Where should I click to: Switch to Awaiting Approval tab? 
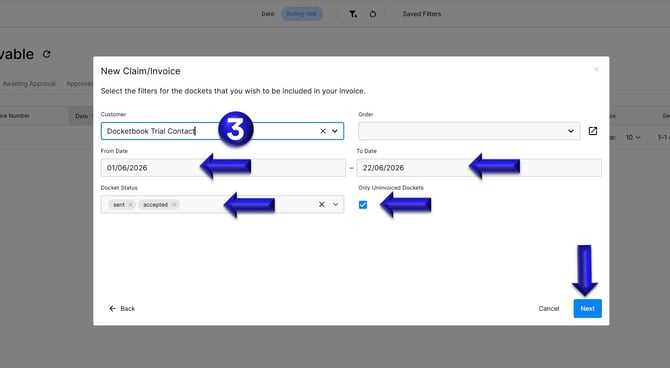(x=29, y=84)
